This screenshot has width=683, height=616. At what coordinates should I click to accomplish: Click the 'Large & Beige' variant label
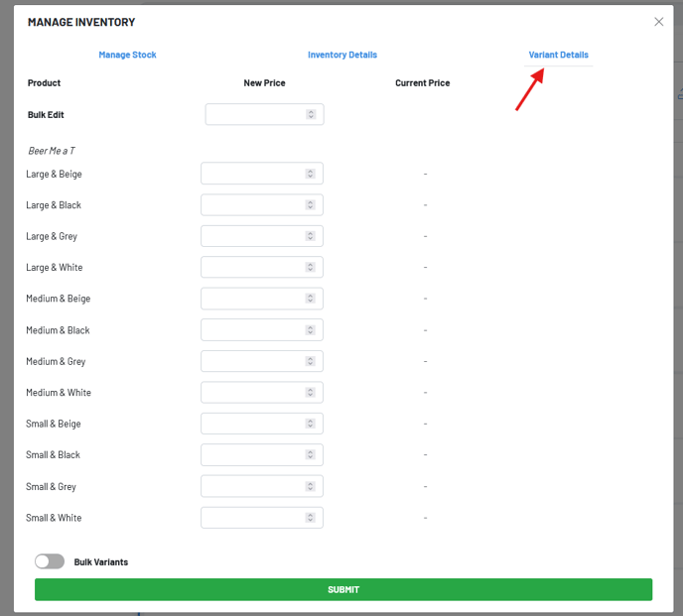(54, 175)
